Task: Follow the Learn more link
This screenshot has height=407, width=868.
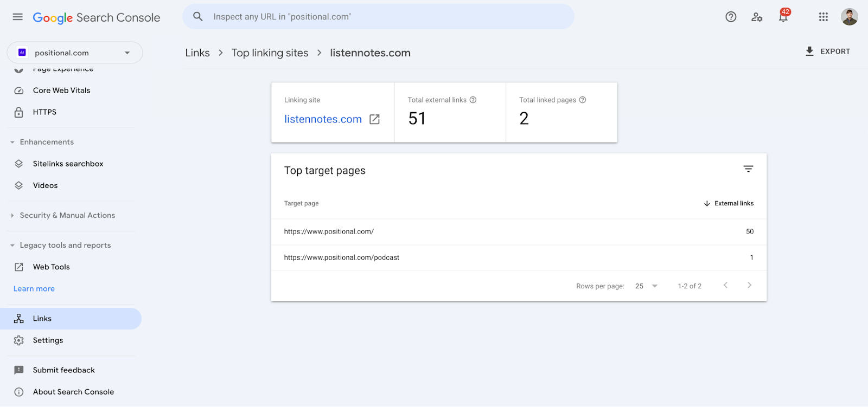Action: (34, 289)
